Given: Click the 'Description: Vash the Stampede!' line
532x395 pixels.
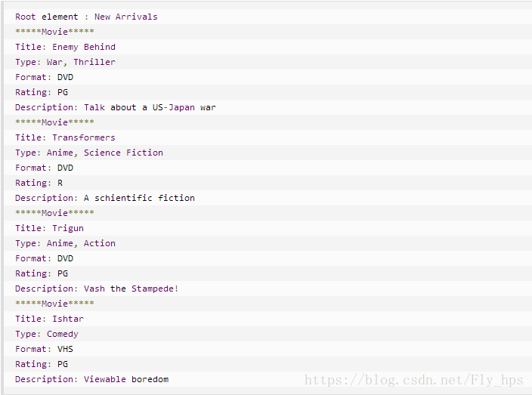Looking at the screenshot, I should tap(97, 289).
